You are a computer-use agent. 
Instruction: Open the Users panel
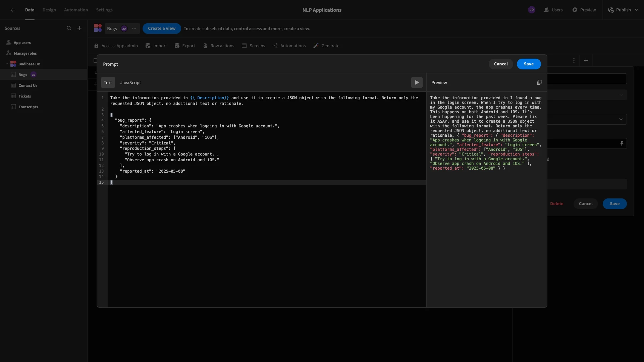tap(553, 10)
